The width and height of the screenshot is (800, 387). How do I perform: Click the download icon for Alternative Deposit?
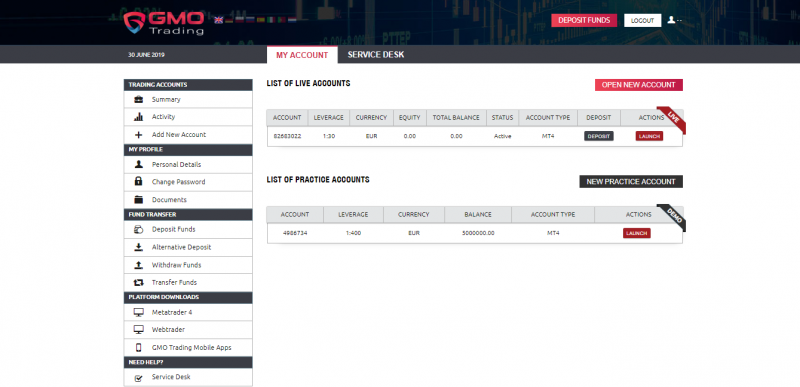(x=138, y=247)
